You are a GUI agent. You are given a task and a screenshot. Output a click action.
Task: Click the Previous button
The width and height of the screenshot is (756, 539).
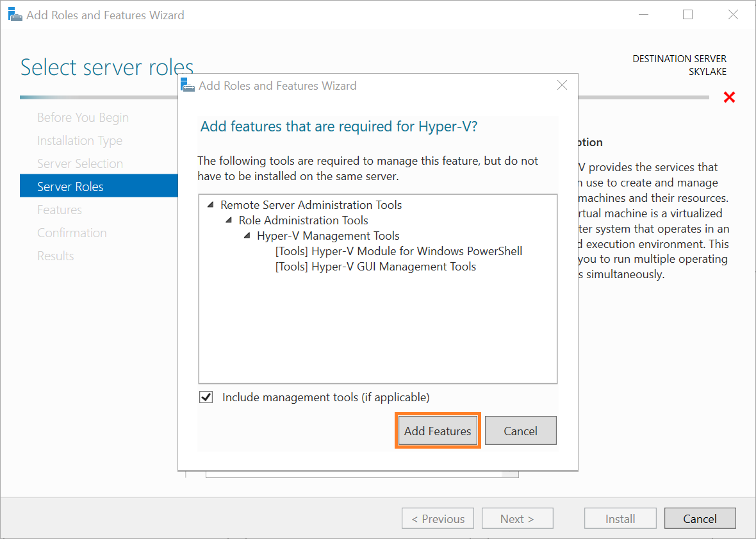[x=438, y=518]
